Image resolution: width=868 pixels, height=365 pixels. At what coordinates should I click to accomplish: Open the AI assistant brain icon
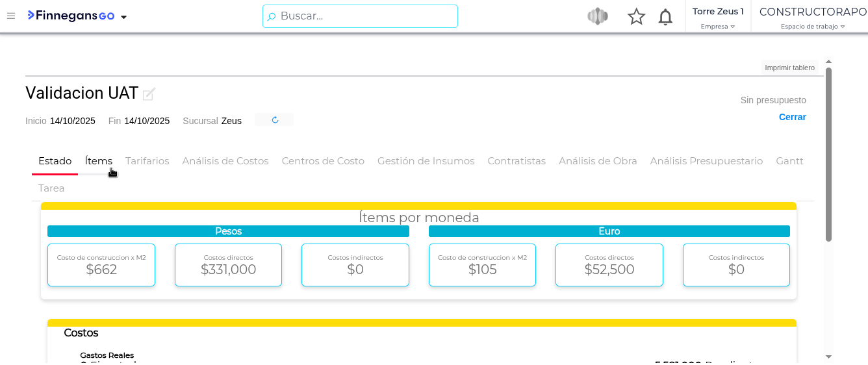(597, 17)
